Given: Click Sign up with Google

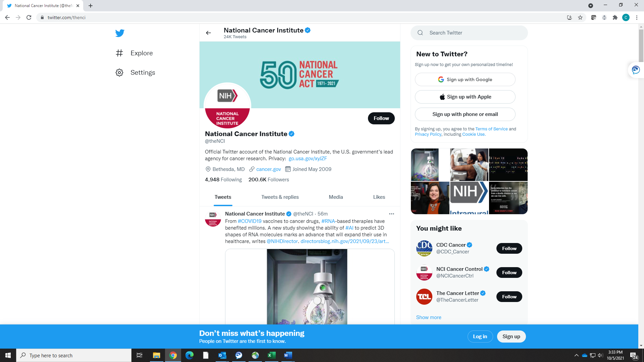Looking at the screenshot, I should [465, 79].
